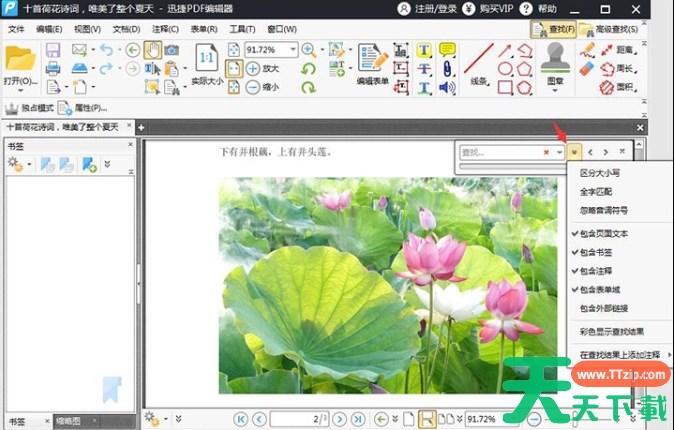
Task: Save the document with floppy icon
Action: (53, 50)
